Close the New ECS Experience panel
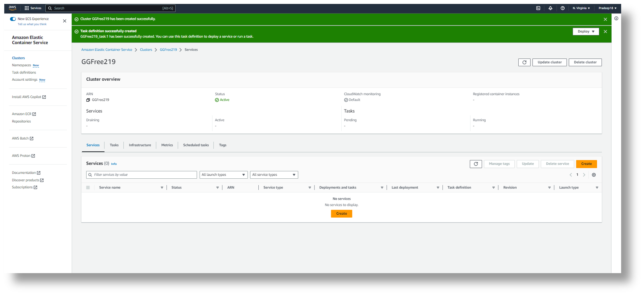This screenshot has width=644, height=296. click(65, 21)
